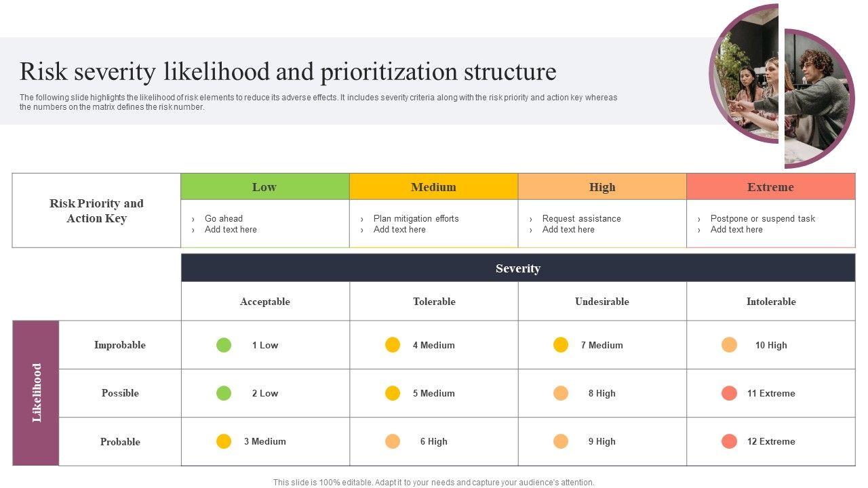The height and width of the screenshot is (488, 868).
Task: Click the yellow dot beside 4 Medium
Action: tap(393, 345)
